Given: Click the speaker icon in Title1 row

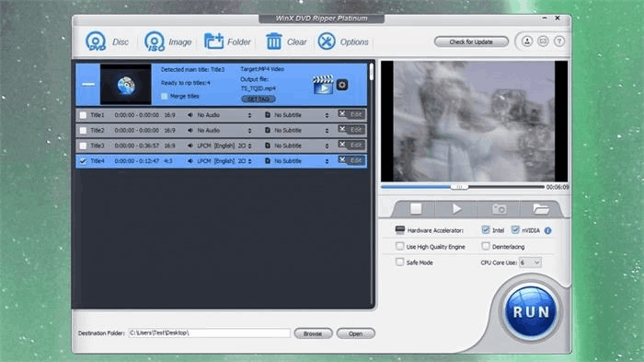Looking at the screenshot, I should click(190, 115).
